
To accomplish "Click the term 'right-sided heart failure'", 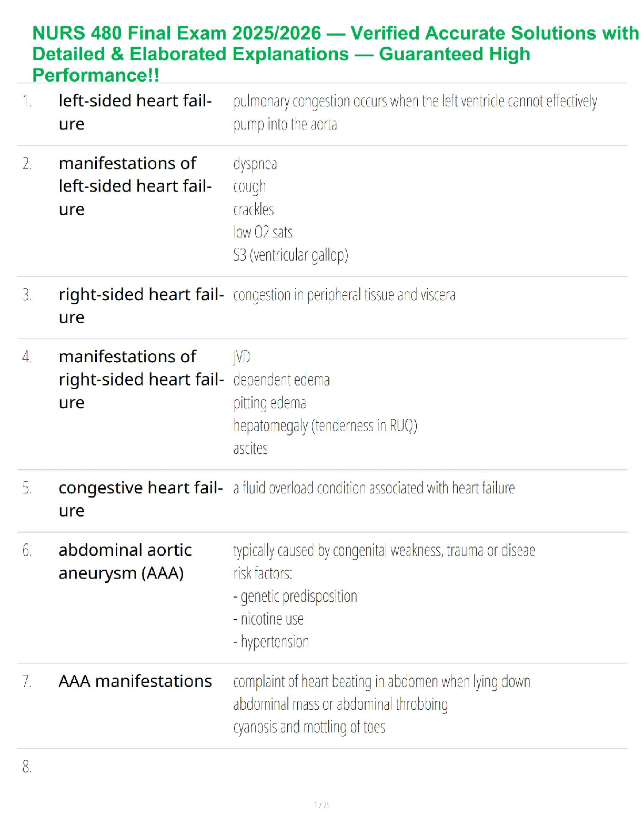I will click(141, 305).
